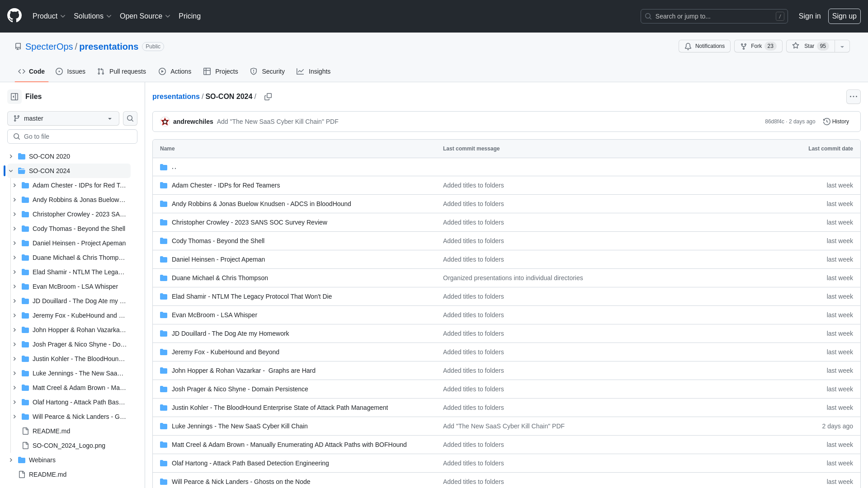This screenshot has width=868, height=488.
Task: Open andrewchiles avatar profile
Action: (x=165, y=122)
